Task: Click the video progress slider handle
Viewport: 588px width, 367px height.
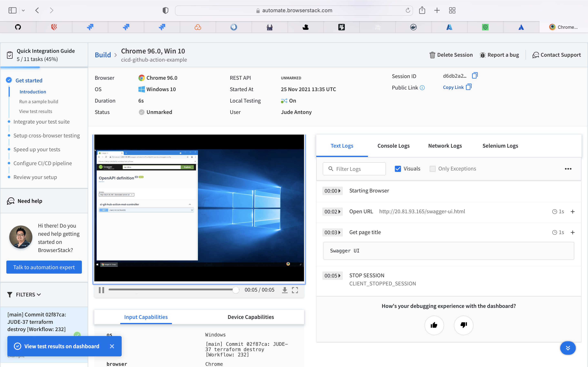Action: (x=235, y=290)
